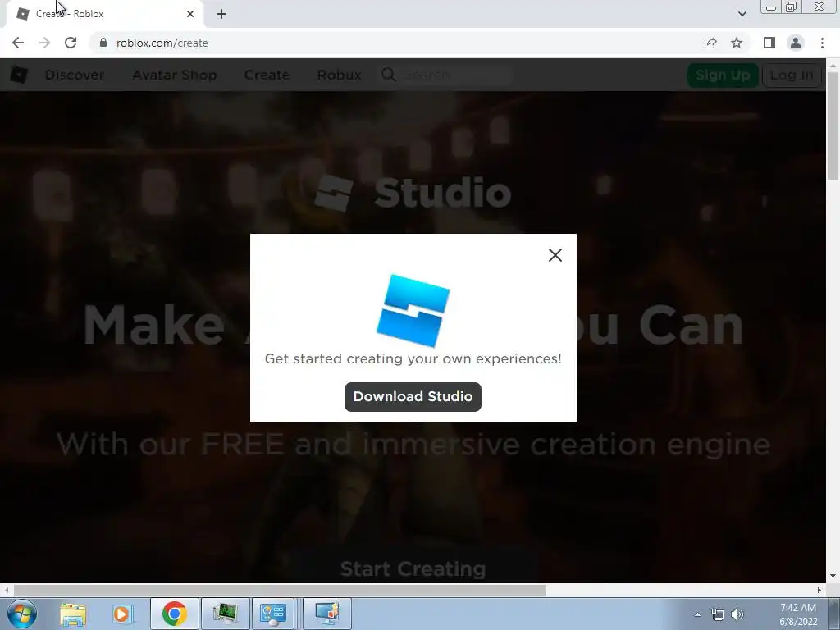Open the Control Panel taskbar icon
The width and height of the screenshot is (840, 630).
click(273, 614)
